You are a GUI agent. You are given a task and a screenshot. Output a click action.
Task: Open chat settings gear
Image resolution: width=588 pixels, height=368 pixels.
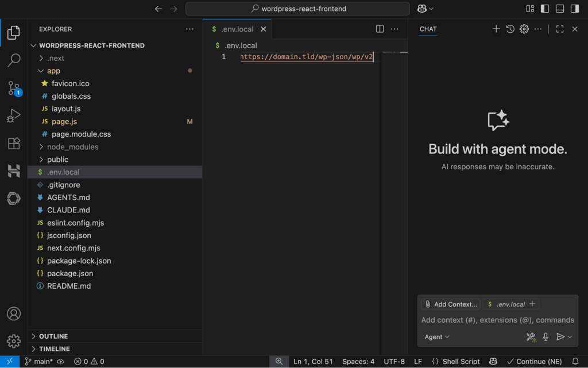click(524, 29)
